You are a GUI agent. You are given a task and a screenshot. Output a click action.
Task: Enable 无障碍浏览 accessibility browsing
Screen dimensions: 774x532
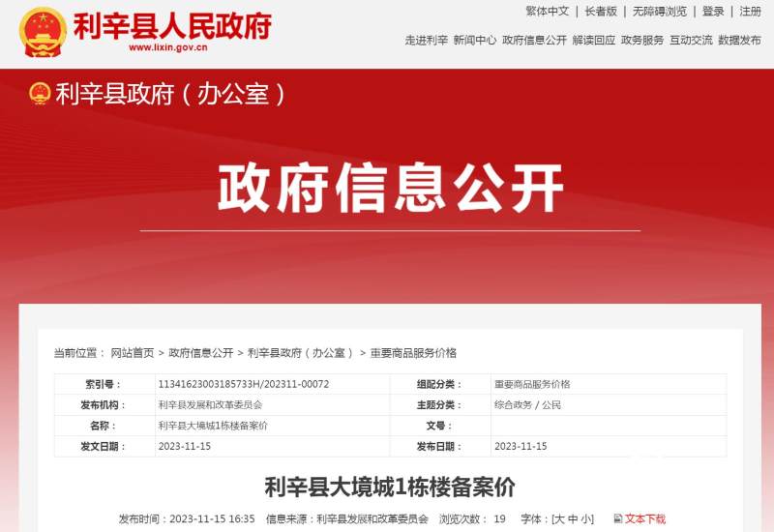coord(660,12)
